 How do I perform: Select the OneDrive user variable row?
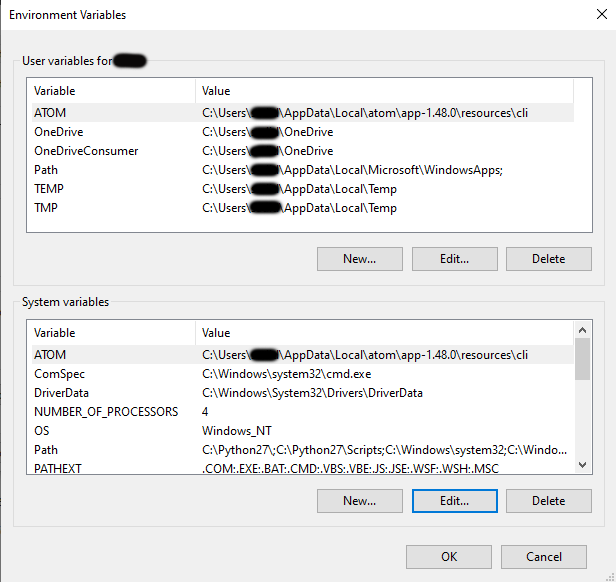(x=59, y=132)
